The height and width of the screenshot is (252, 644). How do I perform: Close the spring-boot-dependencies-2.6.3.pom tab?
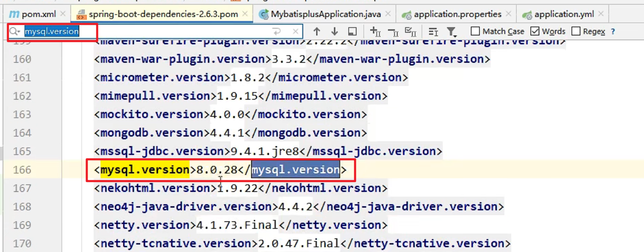[x=245, y=14]
